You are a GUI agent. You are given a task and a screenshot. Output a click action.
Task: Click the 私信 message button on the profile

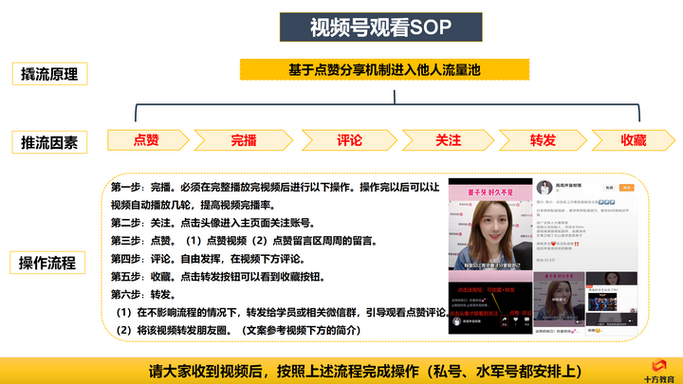tap(609, 188)
